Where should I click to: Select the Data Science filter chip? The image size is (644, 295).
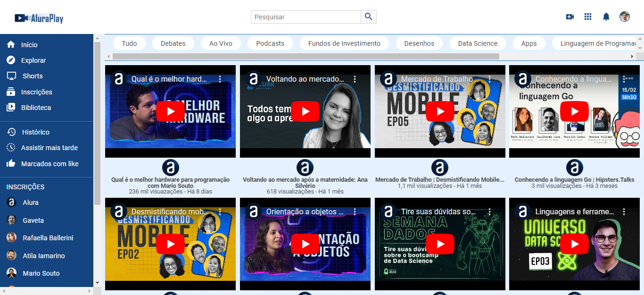[478, 43]
